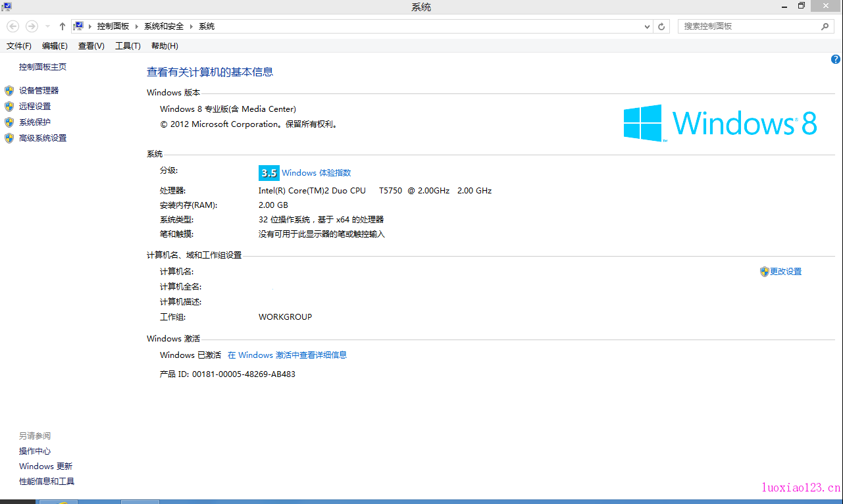This screenshot has height=504, width=843.
Task: Open Windows 体验指数 link
Action: coord(317,173)
